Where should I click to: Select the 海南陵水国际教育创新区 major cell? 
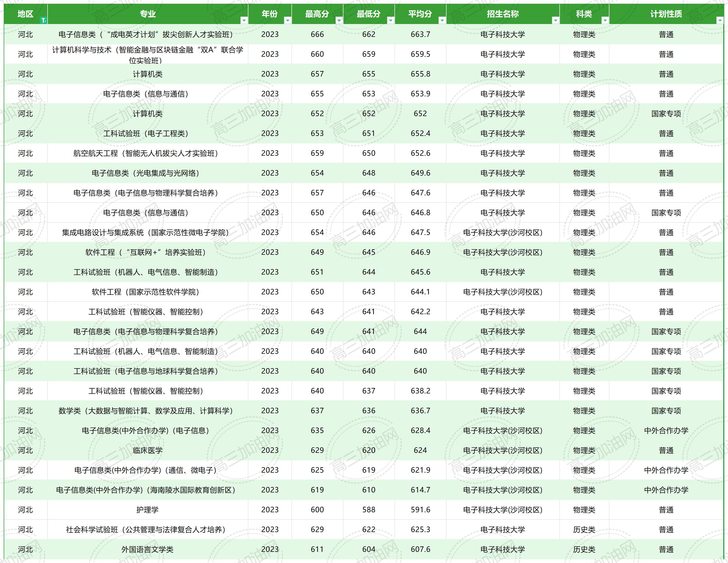pyautogui.click(x=148, y=490)
